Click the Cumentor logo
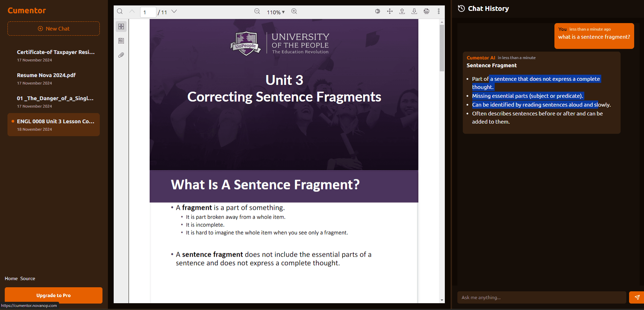This screenshot has height=310, width=644. tap(27, 11)
